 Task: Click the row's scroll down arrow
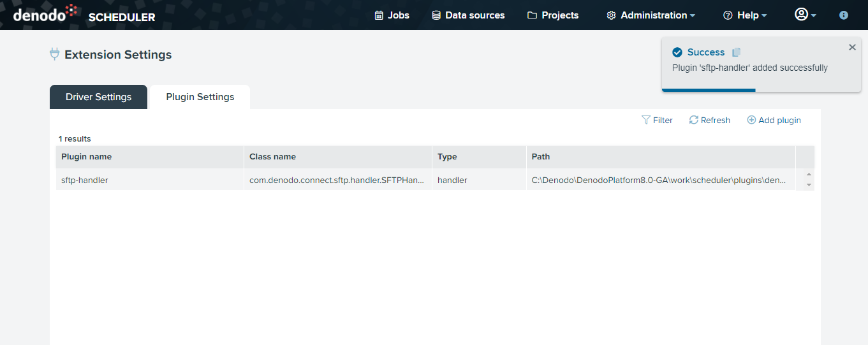(x=809, y=185)
